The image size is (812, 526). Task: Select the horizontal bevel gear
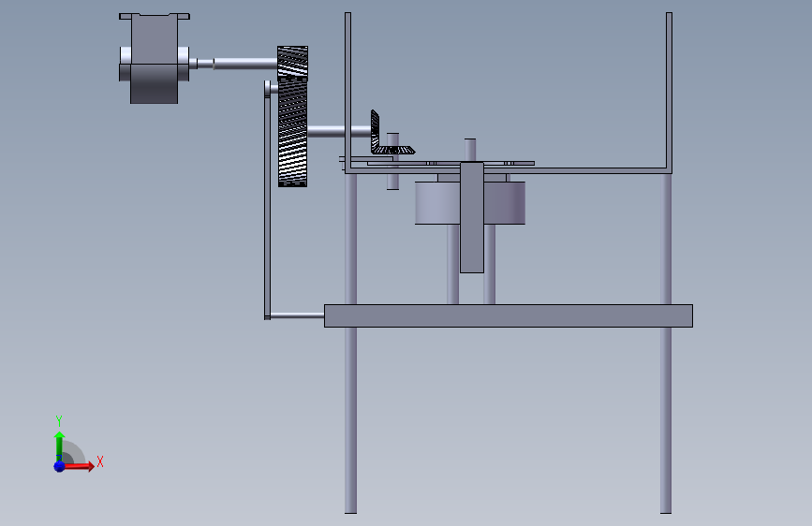(x=395, y=150)
